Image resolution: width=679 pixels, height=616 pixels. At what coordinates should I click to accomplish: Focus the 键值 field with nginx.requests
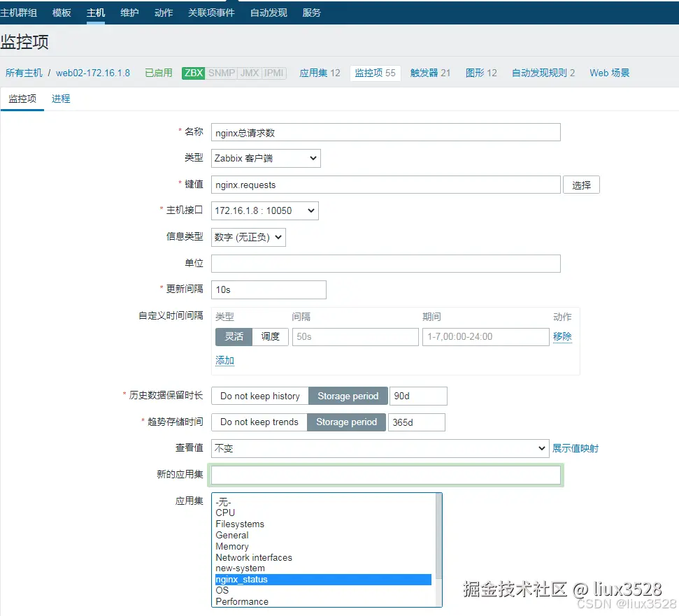click(385, 185)
